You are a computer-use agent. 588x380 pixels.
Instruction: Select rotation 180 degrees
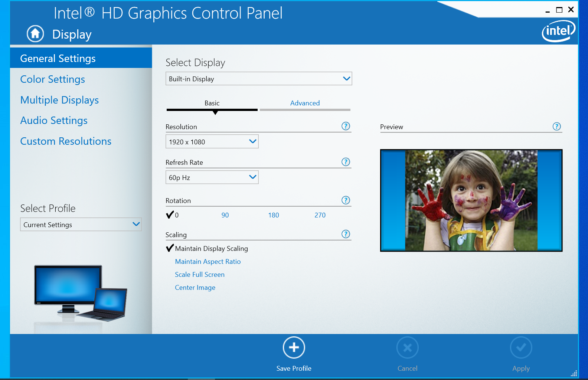[274, 215]
